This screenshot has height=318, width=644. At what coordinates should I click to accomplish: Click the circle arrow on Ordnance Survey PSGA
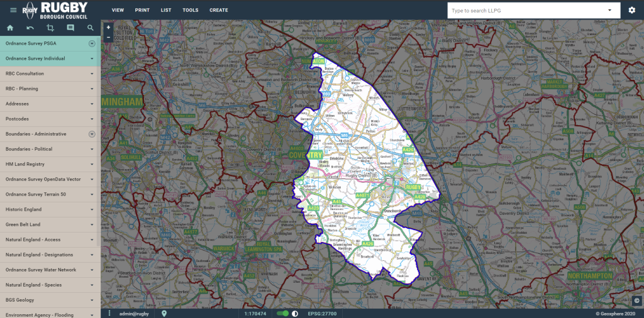click(92, 43)
